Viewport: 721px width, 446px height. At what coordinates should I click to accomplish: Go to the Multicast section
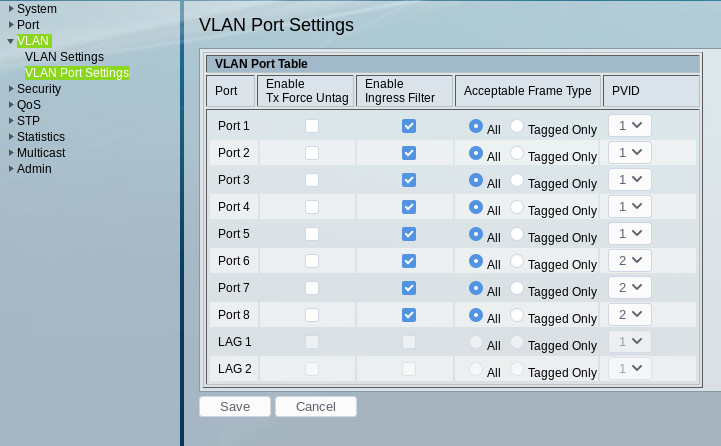pyautogui.click(x=41, y=153)
